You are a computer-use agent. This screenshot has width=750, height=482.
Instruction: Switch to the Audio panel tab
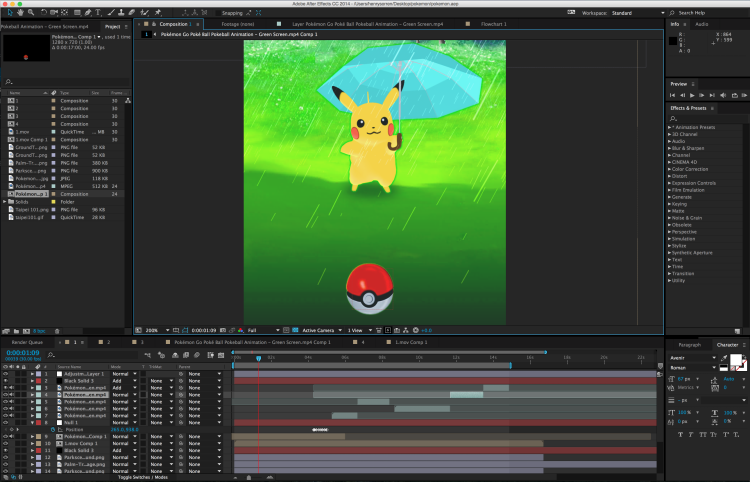(702, 24)
